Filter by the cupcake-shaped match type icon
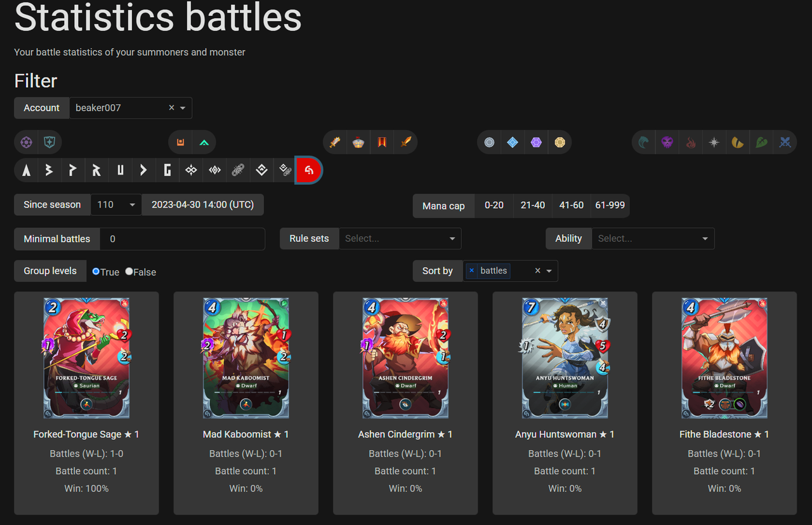Screen dimensions: 812x525 click(x=358, y=142)
